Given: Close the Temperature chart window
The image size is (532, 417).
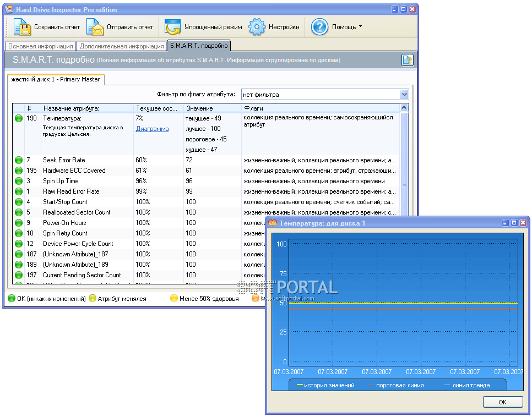Looking at the screenshot, I should point(523,223).
